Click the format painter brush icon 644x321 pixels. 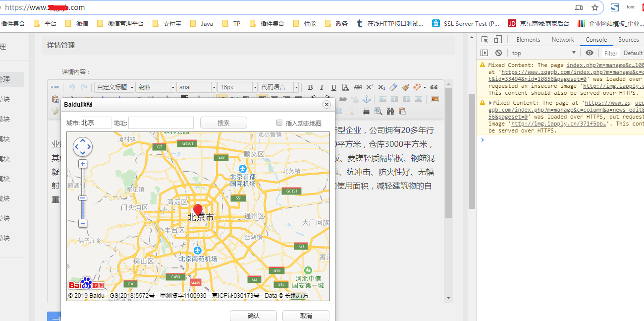(x=405, y=87)
